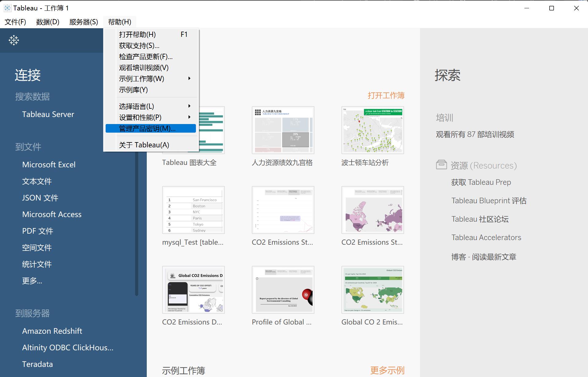The image size is (588, 377).
Task: Click 搜索数据 in the connect pane
Action: (x=33, y=97)
